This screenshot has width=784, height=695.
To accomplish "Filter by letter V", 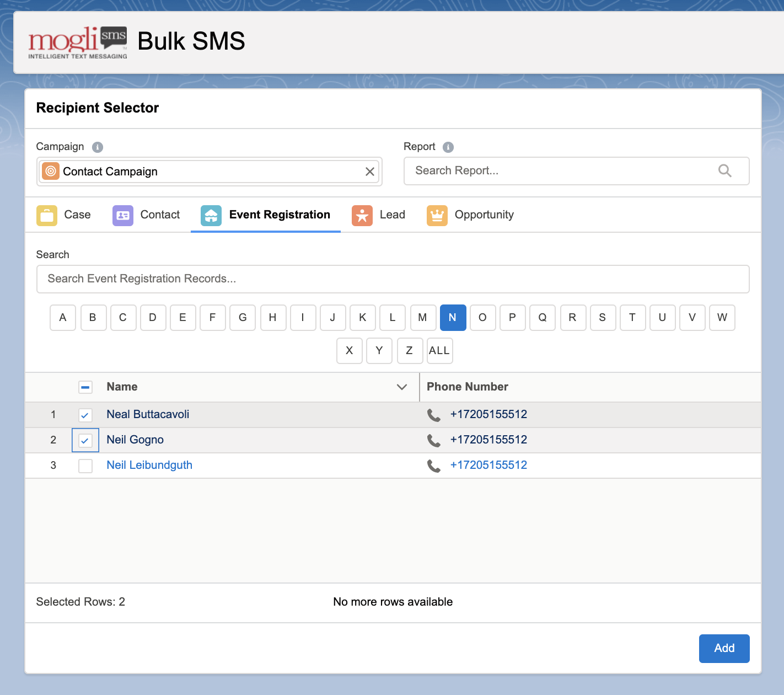I will [692, 318].
